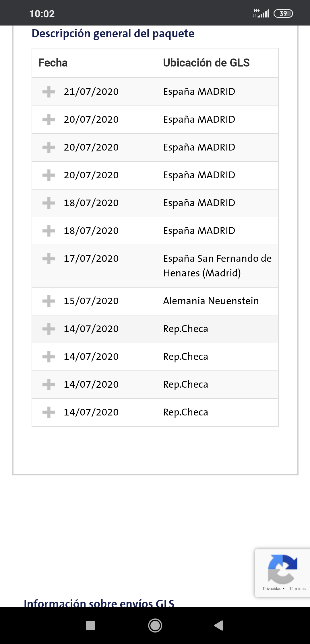The width and height of the screenshot is (310, 644).
Task: Tap the reCAPTCHA logo badge
Action: point(282,569)
